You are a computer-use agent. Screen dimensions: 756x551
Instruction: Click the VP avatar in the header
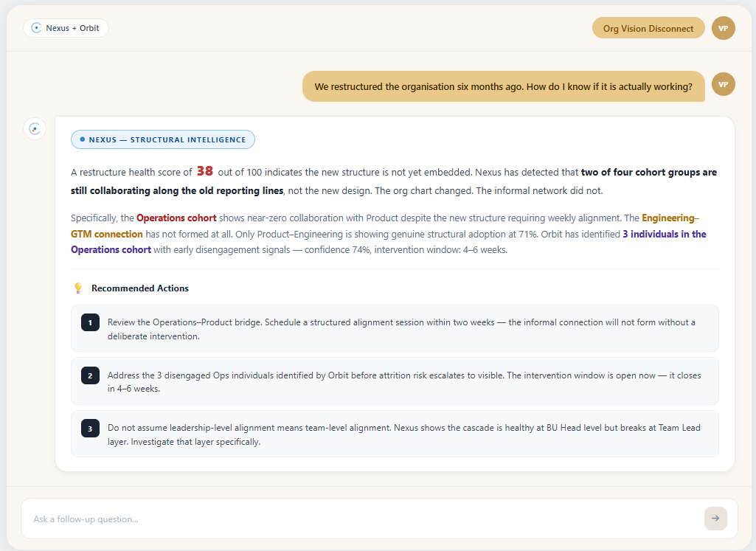point(724,28)
